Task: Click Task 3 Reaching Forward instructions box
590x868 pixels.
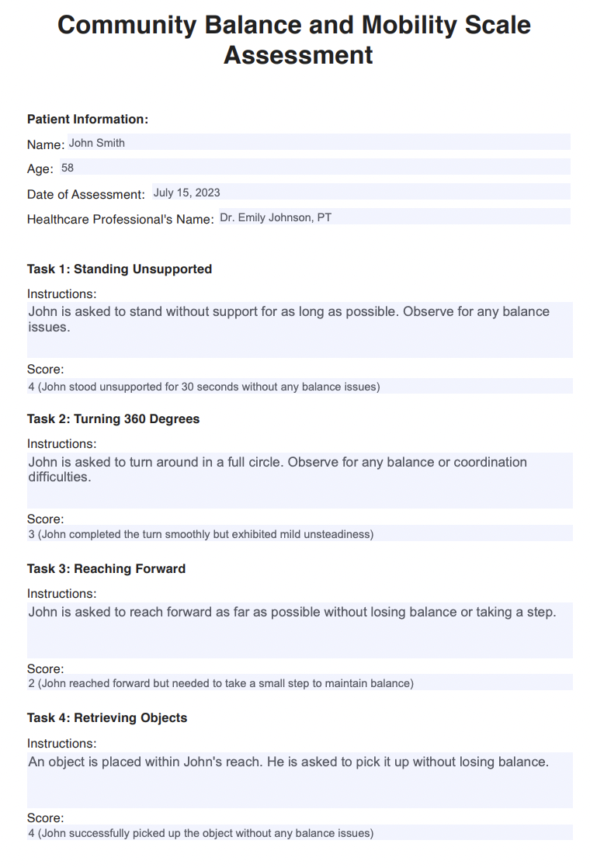Action: tap(300, 629)
